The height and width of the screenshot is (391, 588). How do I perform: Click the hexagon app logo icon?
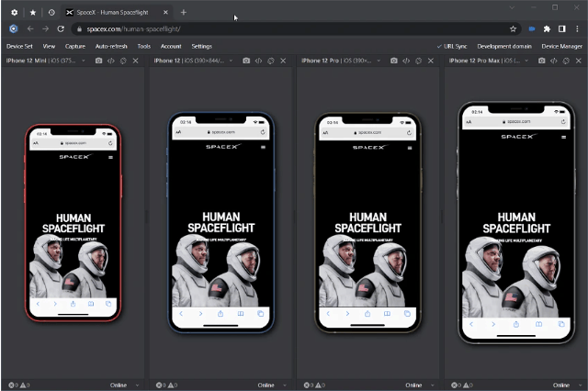click(x=14, y=28)
